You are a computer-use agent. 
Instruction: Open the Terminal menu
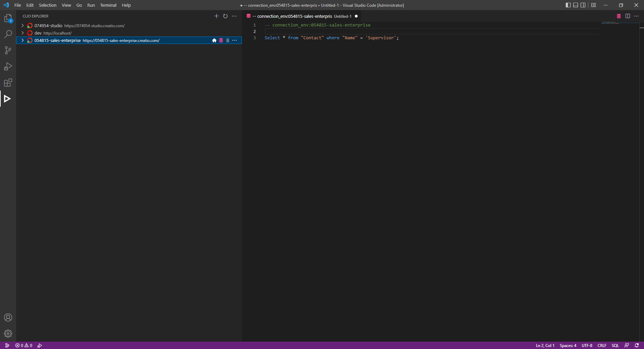(x=108, y=5)
